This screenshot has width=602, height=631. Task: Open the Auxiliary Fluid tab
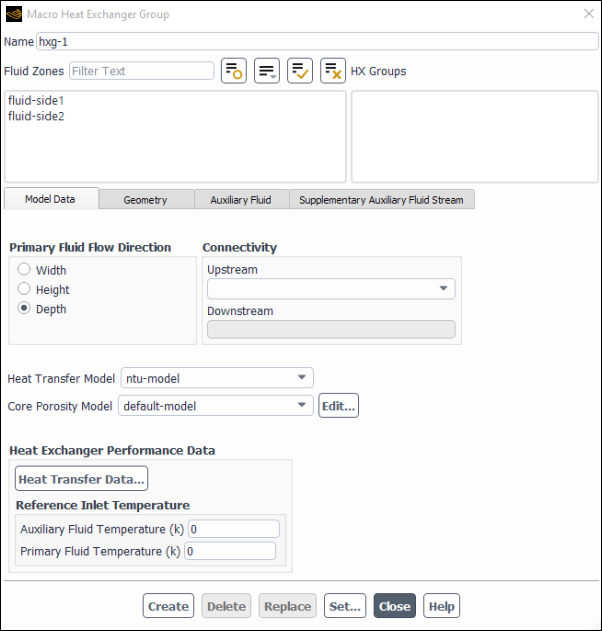[241, 200]
